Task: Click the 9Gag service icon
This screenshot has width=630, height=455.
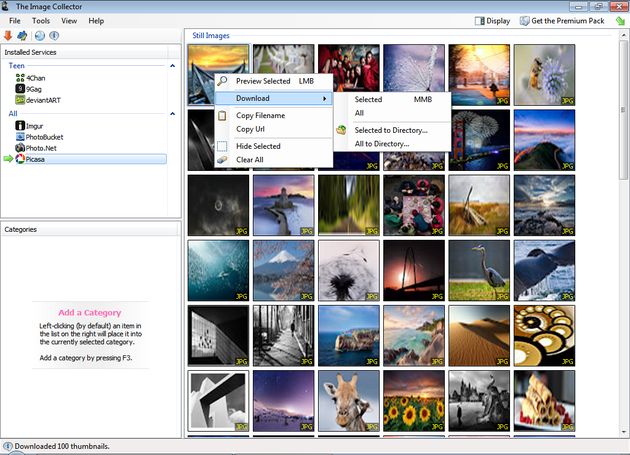Action: tap(20, 89)
